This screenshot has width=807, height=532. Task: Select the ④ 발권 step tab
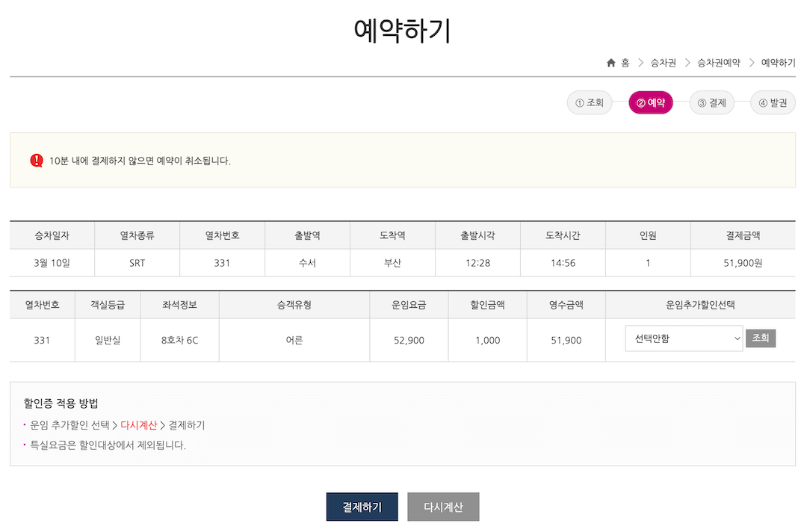773,102
